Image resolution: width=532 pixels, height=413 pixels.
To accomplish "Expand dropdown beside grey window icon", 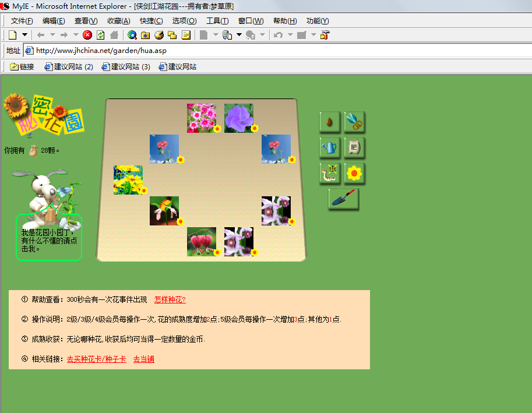I will coord(314,34).
